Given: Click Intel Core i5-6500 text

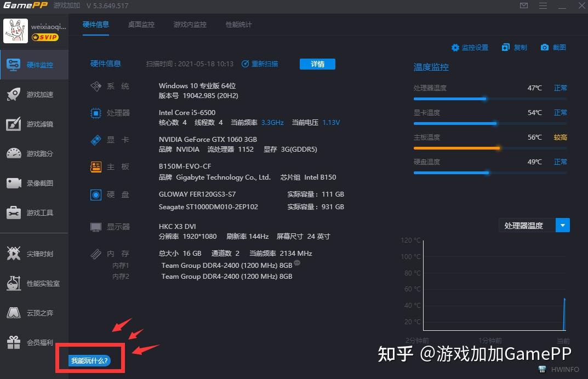Looking at the screenshot, I should click(187, 112).
